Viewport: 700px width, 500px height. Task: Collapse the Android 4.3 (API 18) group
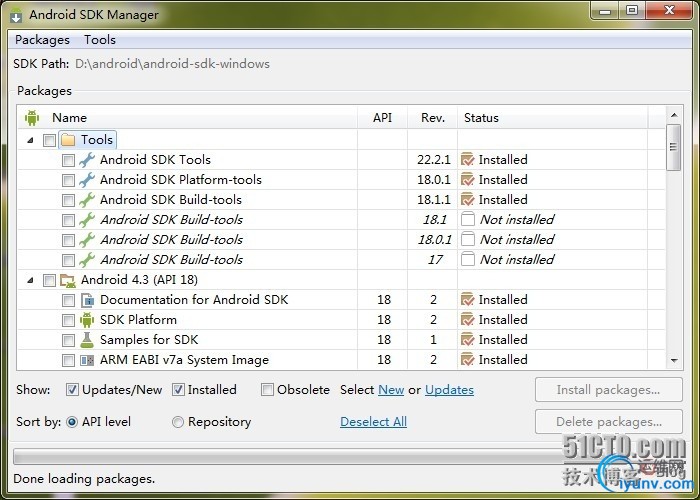[30, 280]
